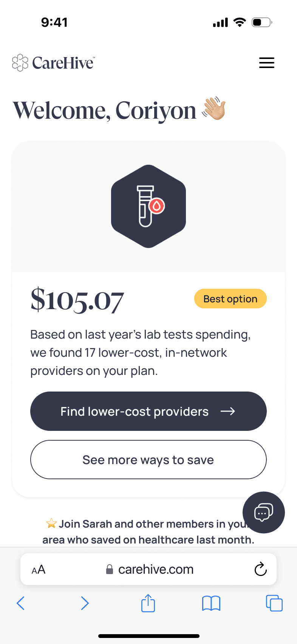Tap the $105.07 price amount

[x=77, y=300]
